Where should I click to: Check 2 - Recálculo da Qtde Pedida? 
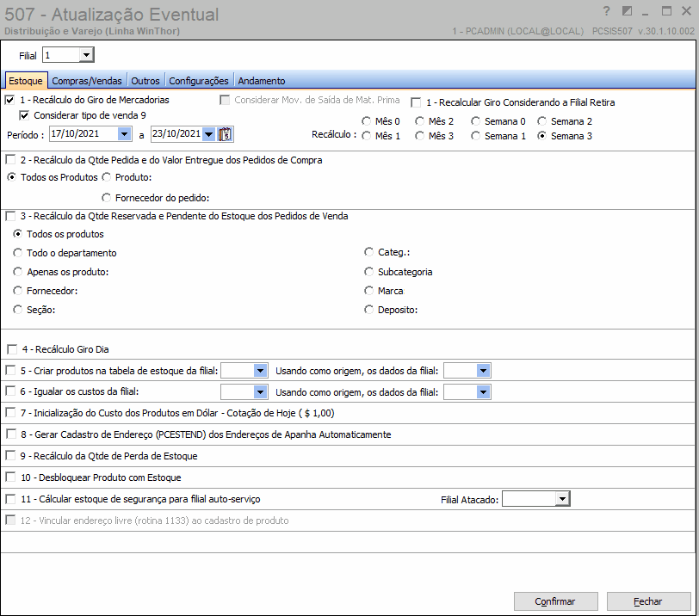[x=10, y=159]
